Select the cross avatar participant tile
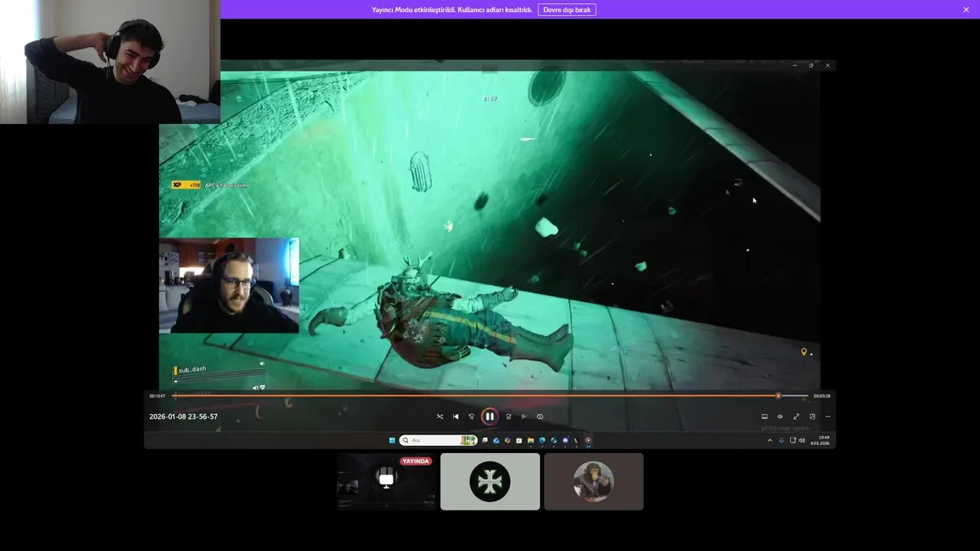This screenshot has width=980, height=551. point(490,481)
